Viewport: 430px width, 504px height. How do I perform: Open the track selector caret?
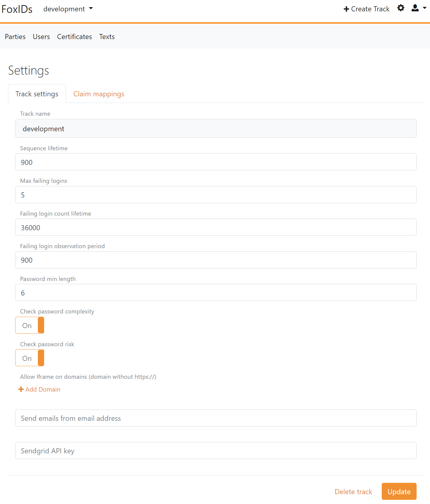tap(91, 9)
